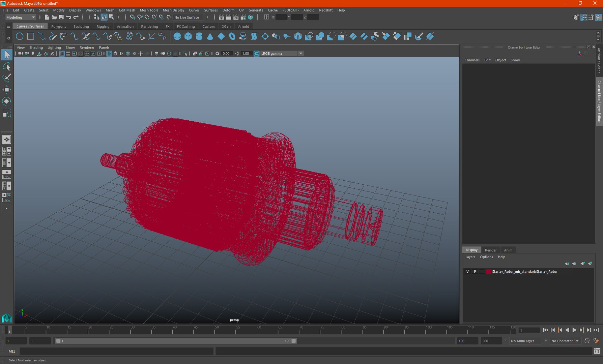This screenshot has width=603, height=364.
Task: Click the Redo arrow icon
Action: (x=76, y=17)
